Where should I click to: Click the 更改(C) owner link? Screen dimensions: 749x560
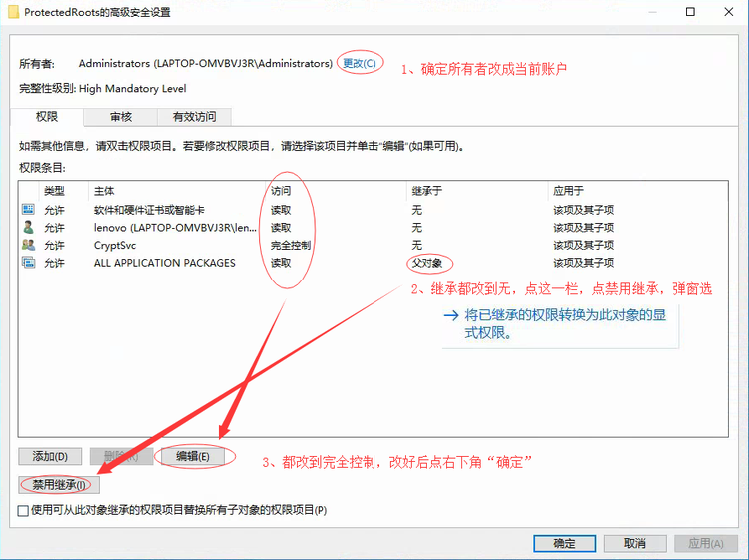coord(360,63)
